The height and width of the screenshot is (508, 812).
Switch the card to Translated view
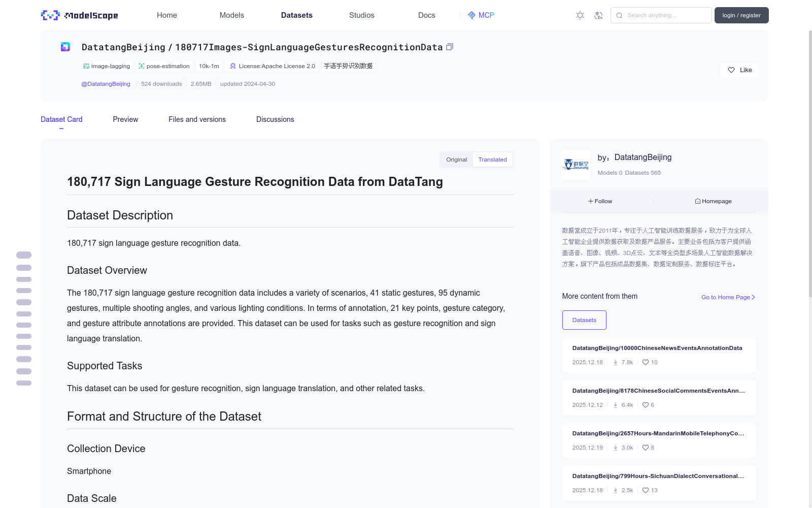click(x=492, y=160)
